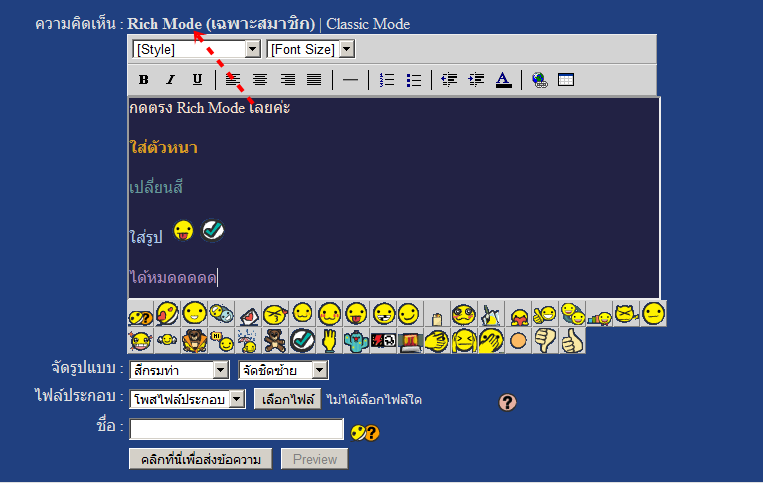Justify the text alignment
Image resolution: width=763 pixels, height=483 pixels.
point(314,80)
